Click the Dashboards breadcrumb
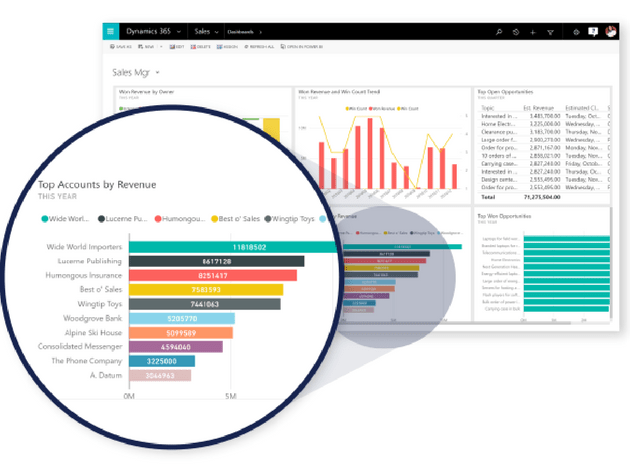The image size is (630, 472). (240, 32)
